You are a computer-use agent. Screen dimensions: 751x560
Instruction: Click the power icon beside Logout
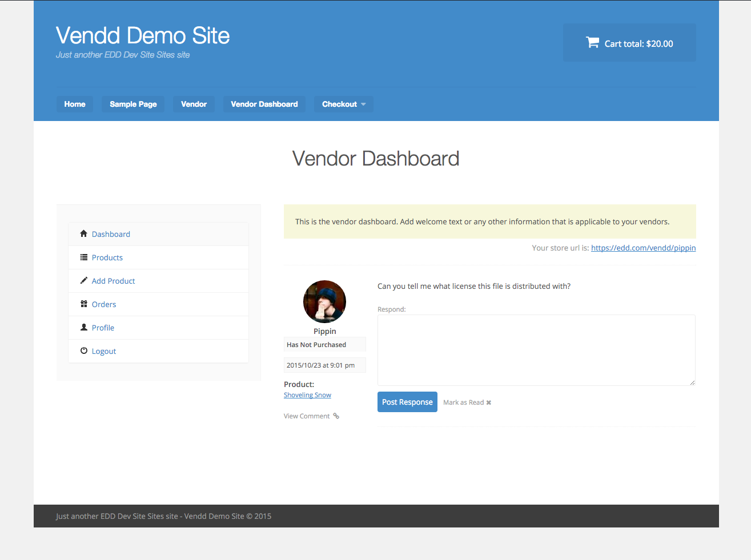84,351
